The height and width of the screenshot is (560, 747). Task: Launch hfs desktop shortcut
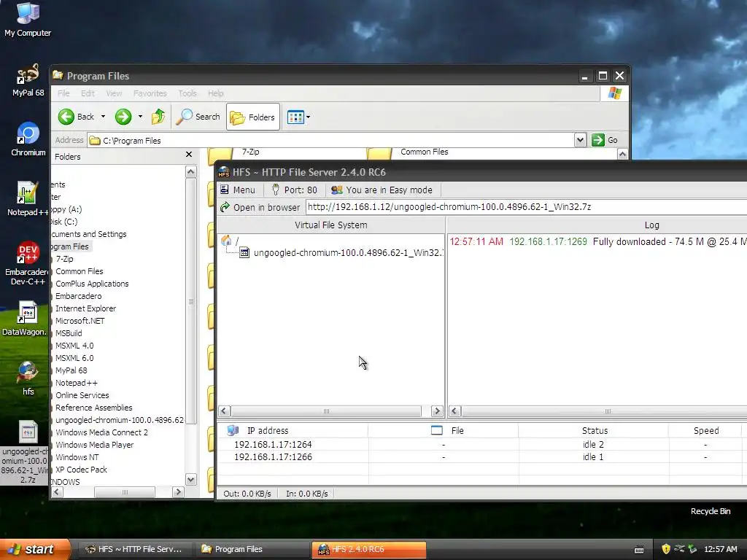(x=28, y=378)
